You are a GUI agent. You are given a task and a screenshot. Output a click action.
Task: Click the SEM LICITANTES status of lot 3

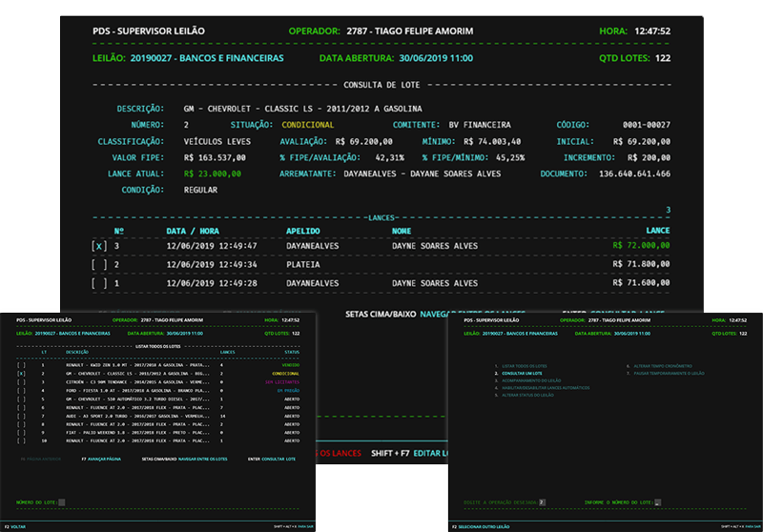(282, 382)
